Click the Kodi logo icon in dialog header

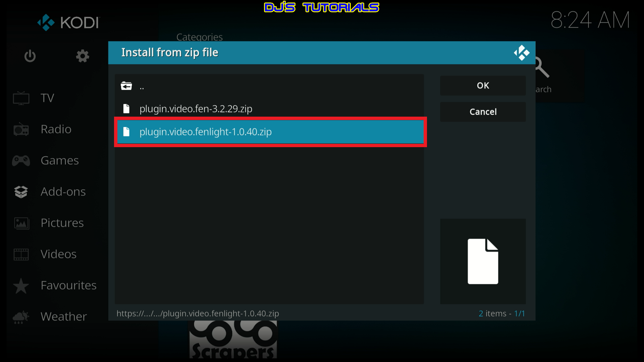tap(522, 53)
